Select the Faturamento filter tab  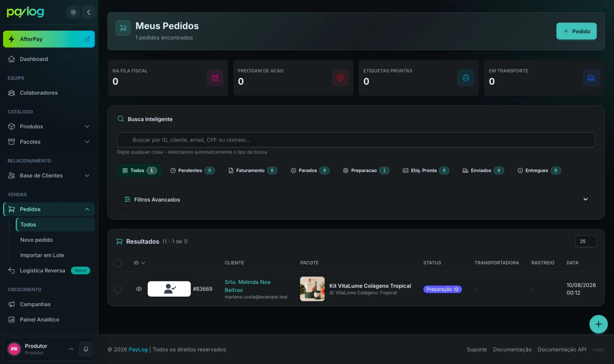(253, 170)
